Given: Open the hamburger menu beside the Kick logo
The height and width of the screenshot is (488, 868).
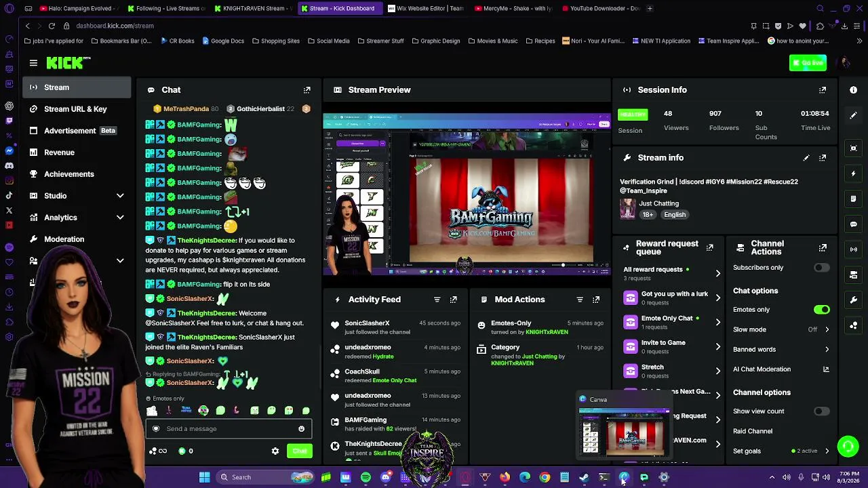Looking at the screenshot, I should pyautogui.click(x=33, y=63).
